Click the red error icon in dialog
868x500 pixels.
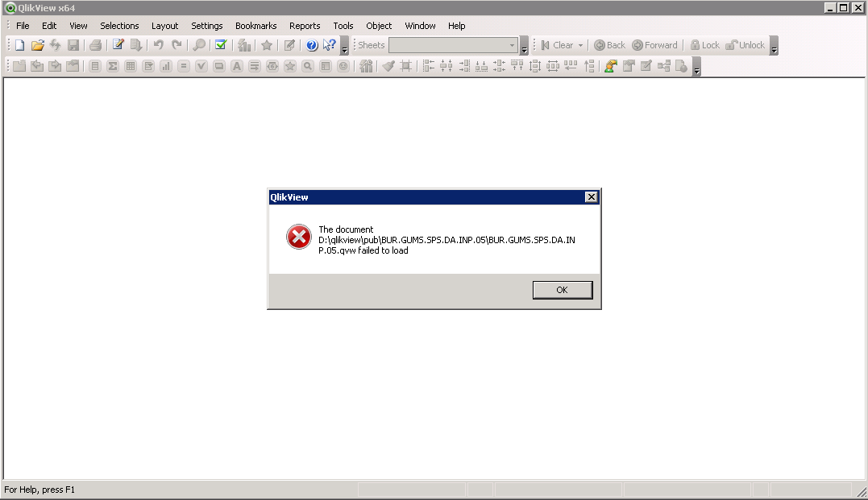pos(299,237)
